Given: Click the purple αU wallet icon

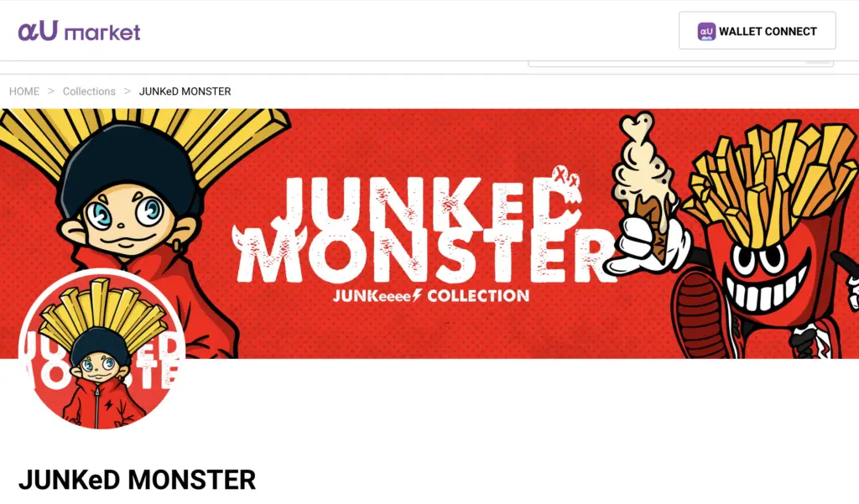Looking at the screenshot, I should [706, 31].
